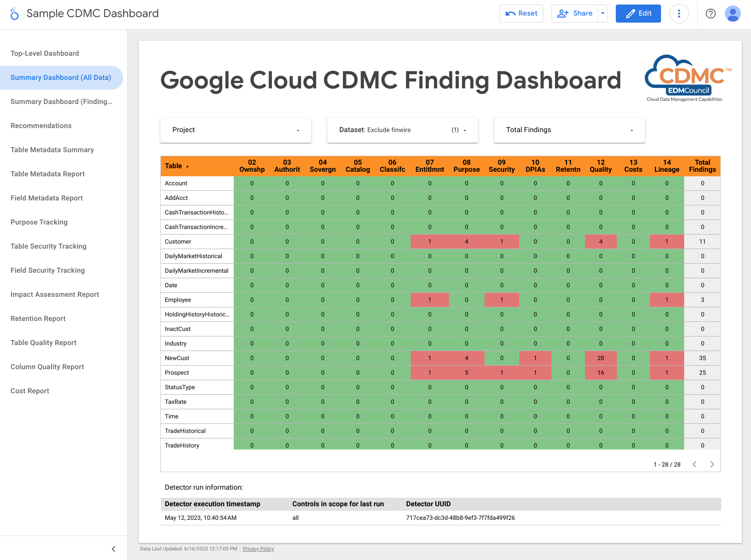The width and height of the screenshot is (751, 560).
Task: Open the Project filter dropdown
Action: pyautogui.click(x=235, y=130)
